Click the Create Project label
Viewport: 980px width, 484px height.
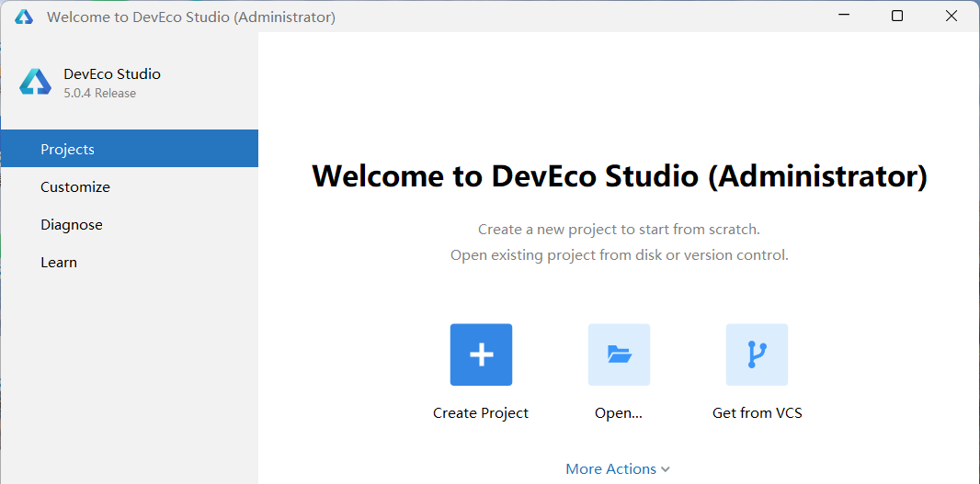tap(481, 412)
